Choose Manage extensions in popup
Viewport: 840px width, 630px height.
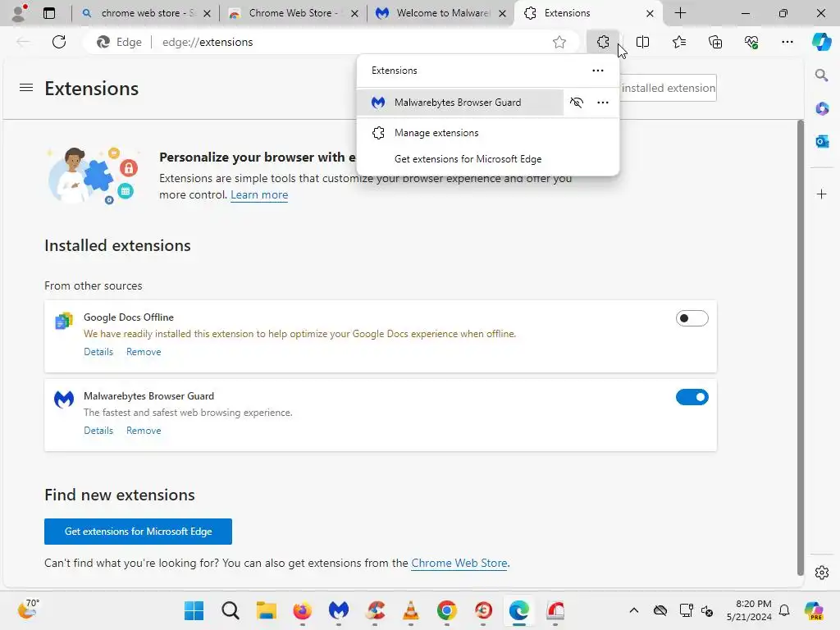tap(487, 133)
